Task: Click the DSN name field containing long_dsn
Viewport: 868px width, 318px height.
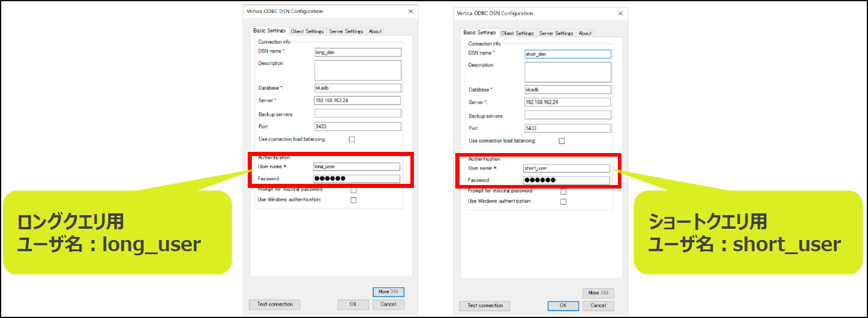Action: coord(358,52)
